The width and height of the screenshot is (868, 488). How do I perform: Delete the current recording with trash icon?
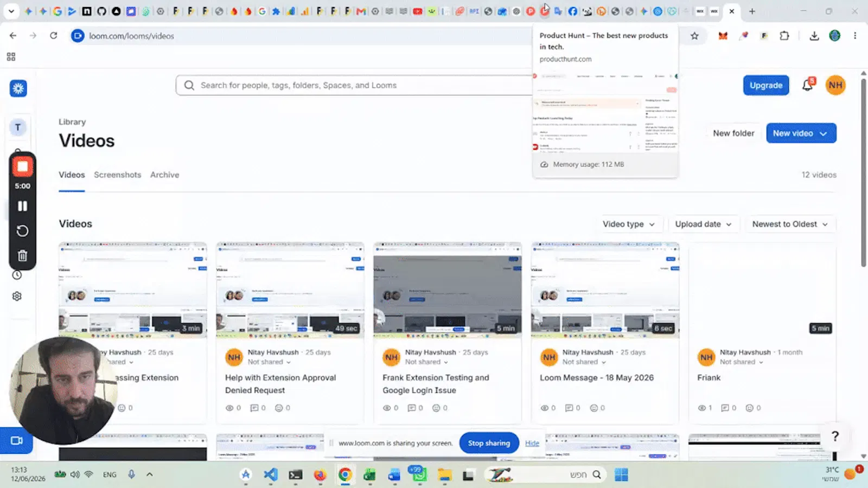click(x=22, y=255)
